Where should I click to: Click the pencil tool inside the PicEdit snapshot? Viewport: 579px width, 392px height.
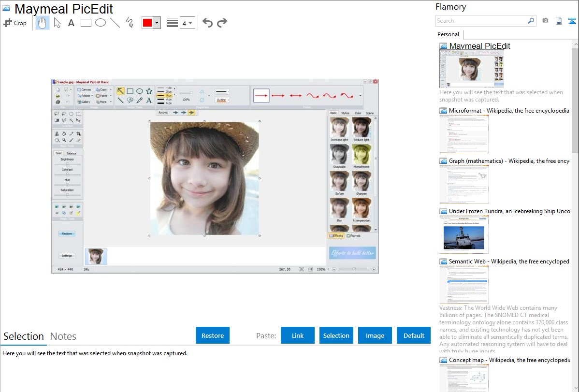(140, 100)
